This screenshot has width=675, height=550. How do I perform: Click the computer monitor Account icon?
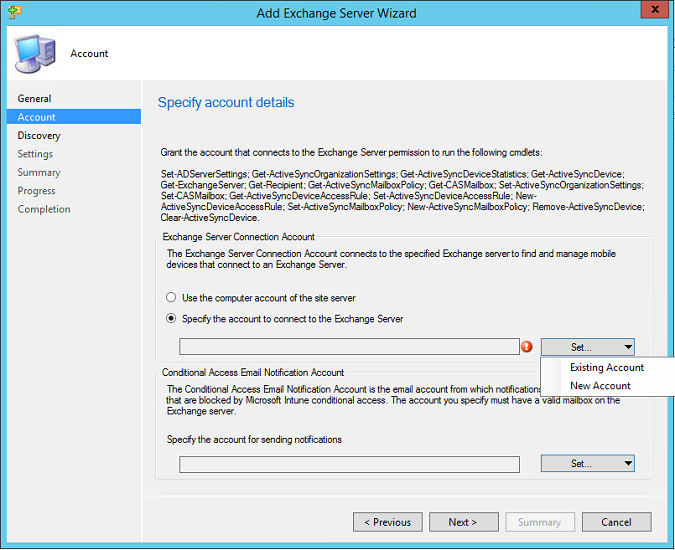pyautogui.click(x=35, y=53)
